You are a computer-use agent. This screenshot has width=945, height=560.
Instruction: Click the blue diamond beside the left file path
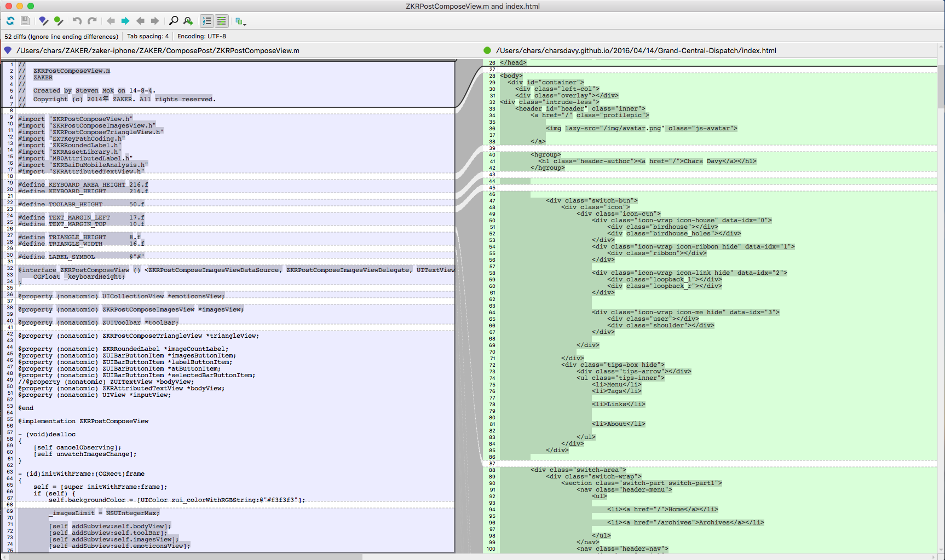8,50
